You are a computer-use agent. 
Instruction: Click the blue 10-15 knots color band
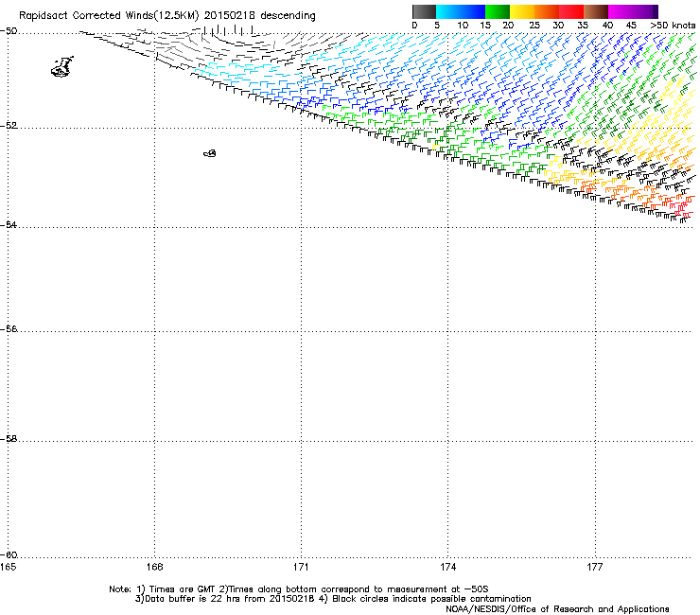pos(473,11)
